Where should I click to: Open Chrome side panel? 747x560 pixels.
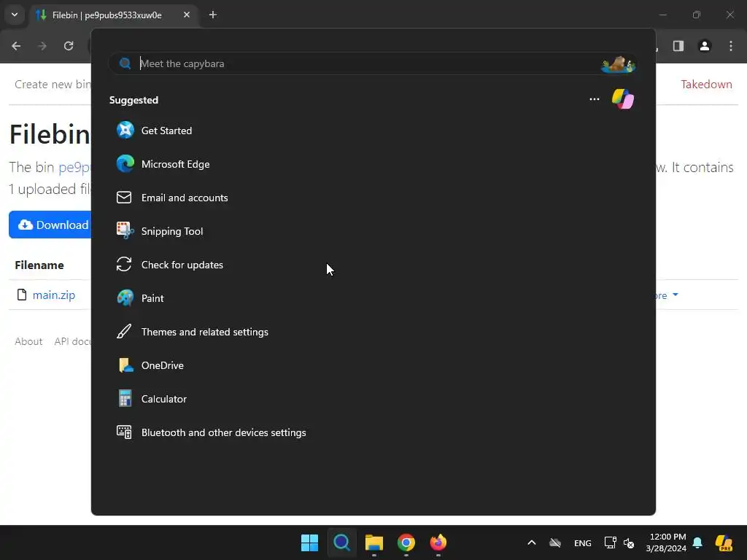point(678,46)
